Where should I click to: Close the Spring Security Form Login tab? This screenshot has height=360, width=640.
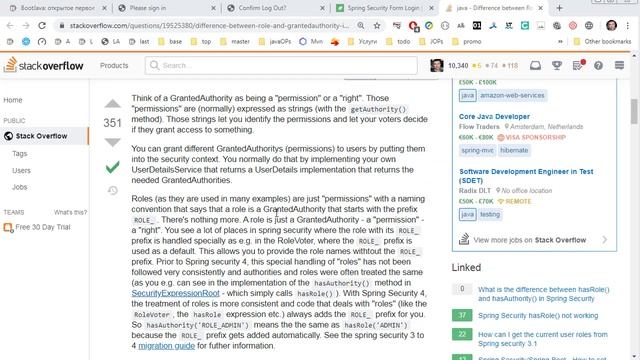[x=431, y=8]
